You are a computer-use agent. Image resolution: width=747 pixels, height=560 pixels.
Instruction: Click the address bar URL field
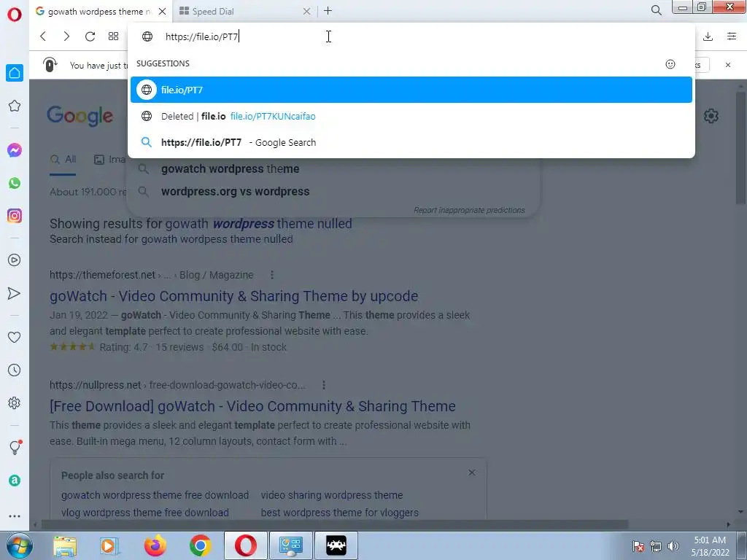(410, 36)
